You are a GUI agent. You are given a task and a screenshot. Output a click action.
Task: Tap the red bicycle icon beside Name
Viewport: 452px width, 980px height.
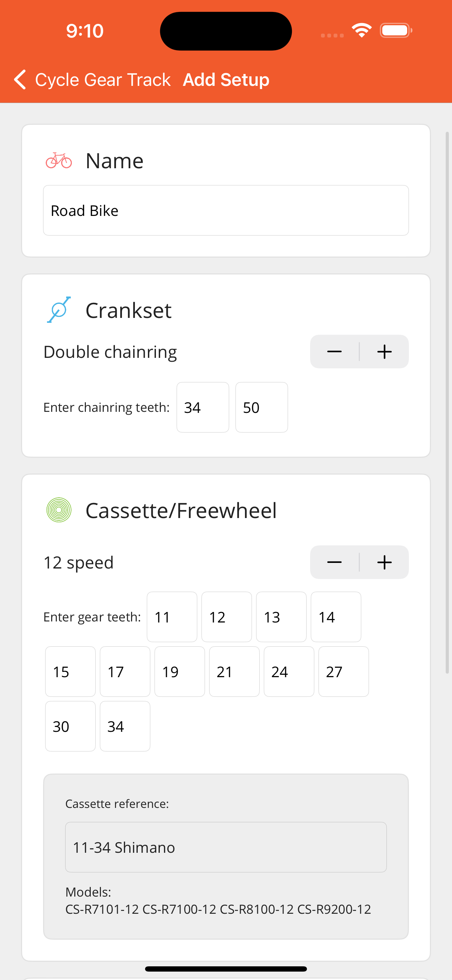point(59,161)
